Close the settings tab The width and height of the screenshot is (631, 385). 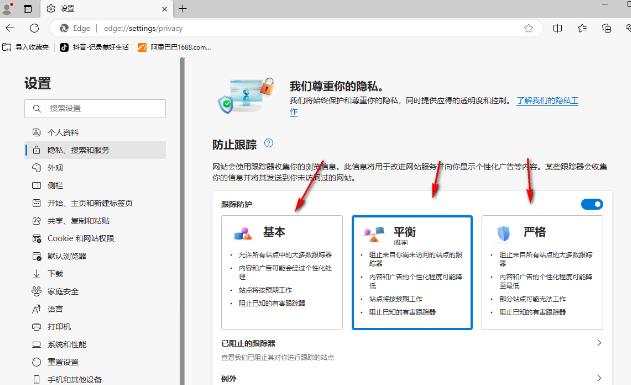click(x=164, y=9)
